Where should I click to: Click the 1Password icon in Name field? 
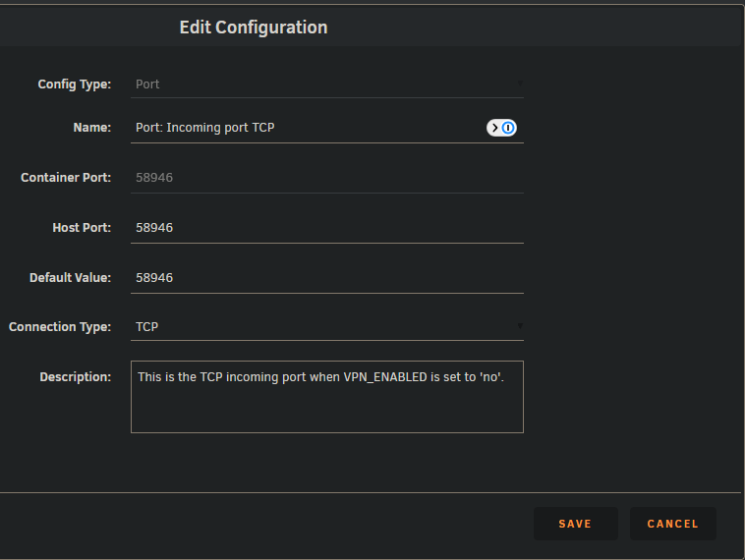pos(501,128)
